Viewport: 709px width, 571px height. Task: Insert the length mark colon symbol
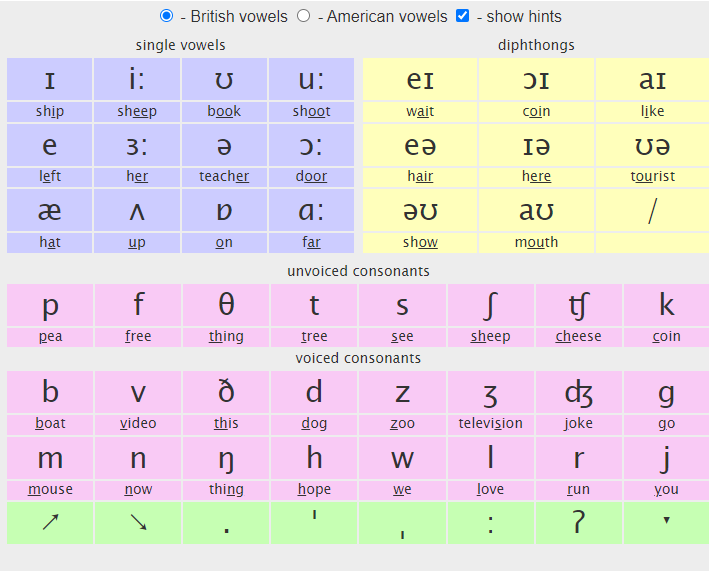[490, 522]
